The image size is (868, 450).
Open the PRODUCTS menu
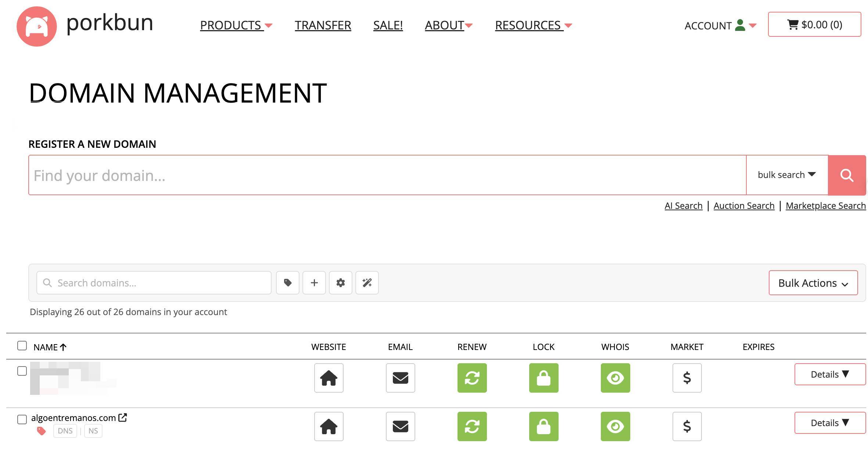[x=236, y=25]
